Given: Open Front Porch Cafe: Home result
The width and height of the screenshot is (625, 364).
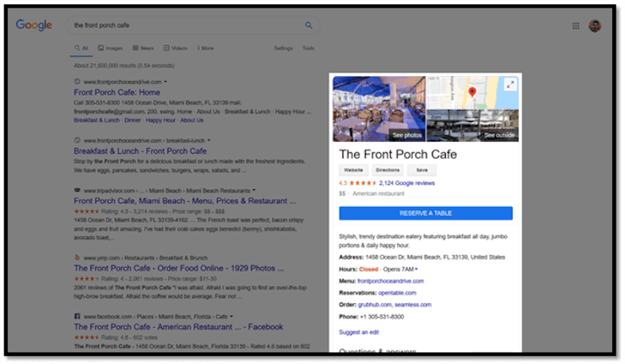Looking at the screenshot, I should coord(117,92).
